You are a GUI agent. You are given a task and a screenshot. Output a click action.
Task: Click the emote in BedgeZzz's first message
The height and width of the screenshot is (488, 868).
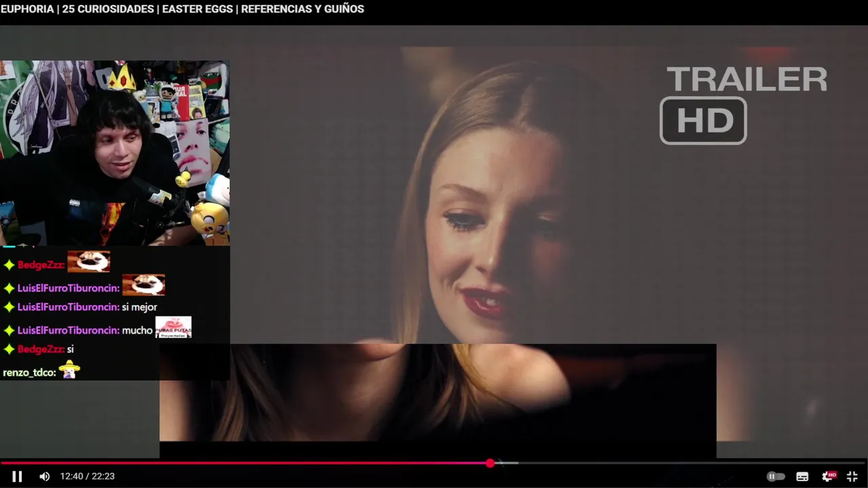88,262
